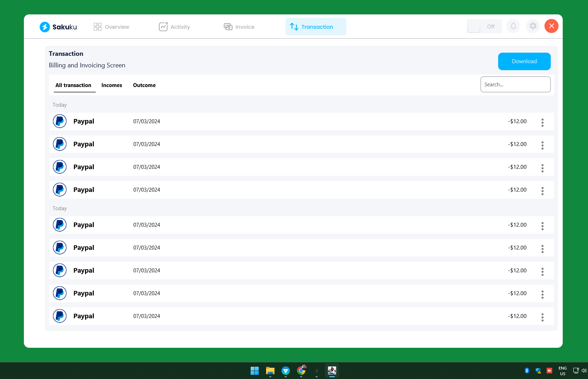Click the first Paypal transaction logo
The height and width of the screenshot is (379, 588).
pos(60,121)
